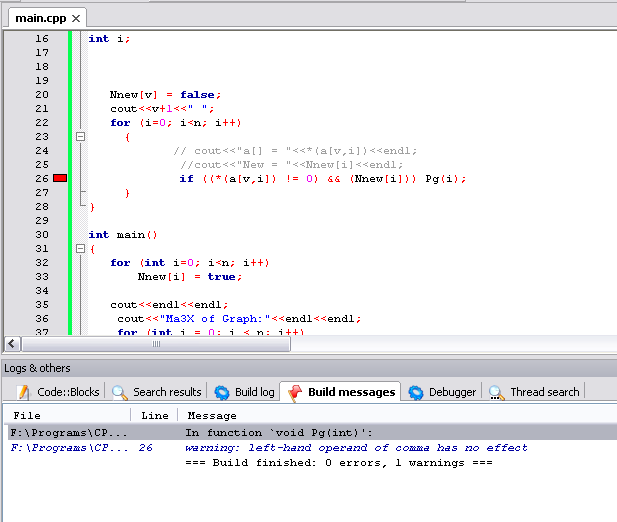617x522 pixels.
Task: Click the File column header
Action: (x=66, y=415)
